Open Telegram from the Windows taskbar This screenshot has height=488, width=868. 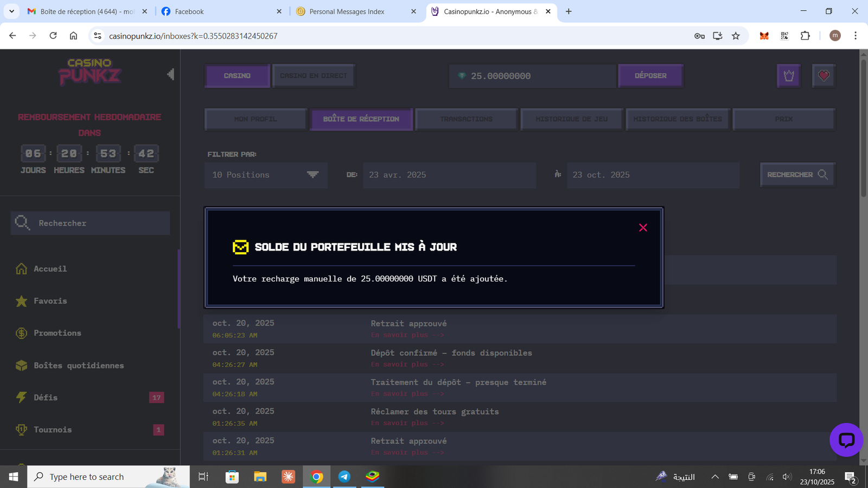coord(344,477)
